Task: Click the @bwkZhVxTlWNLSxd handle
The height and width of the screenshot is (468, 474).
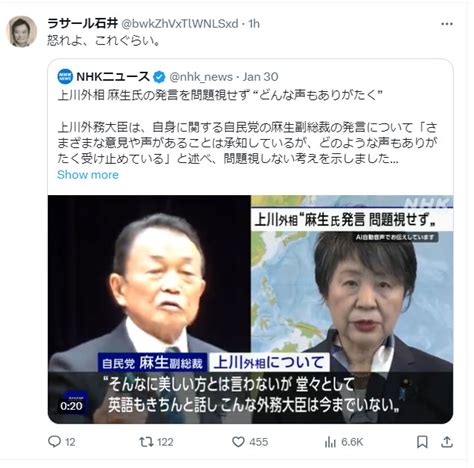Action: [179, 24]
